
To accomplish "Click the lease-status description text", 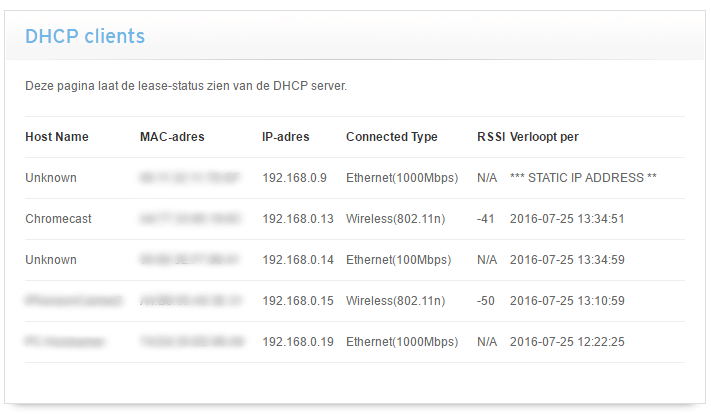I will (186, 87).
